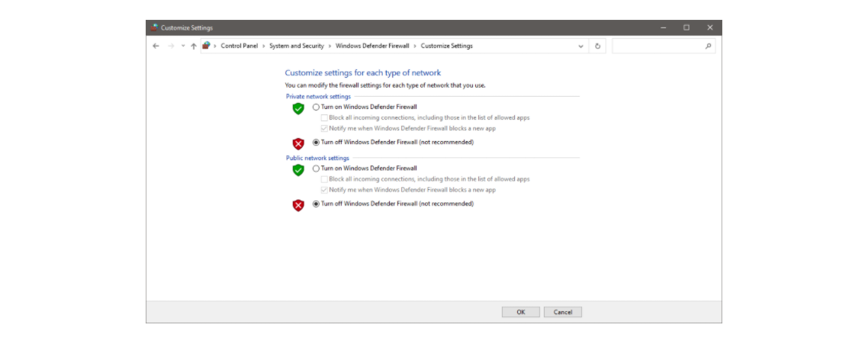Click the Control Panel icon in address bar
The height and width of the screenshot is (344, 868).
[206, 46]
